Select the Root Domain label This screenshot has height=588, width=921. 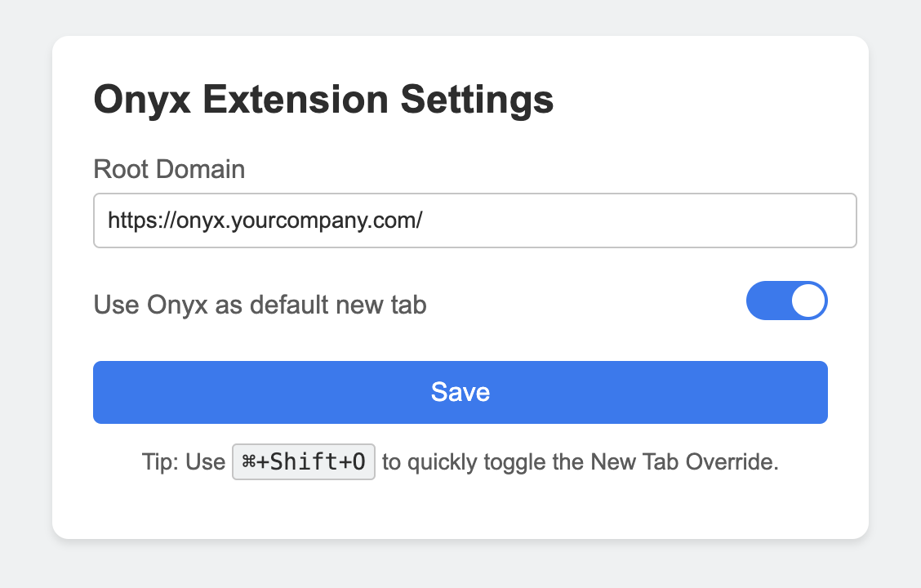click(x=169, y=169)
